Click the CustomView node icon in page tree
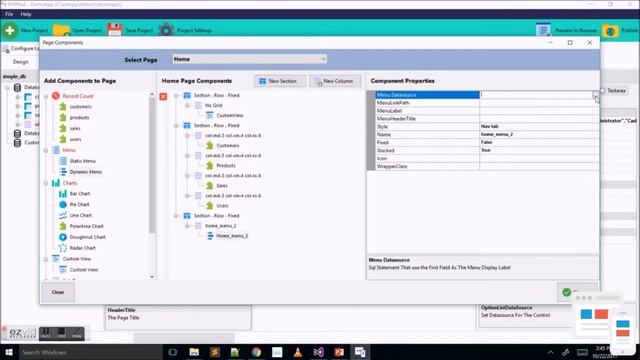The height and width of the screenshot is (360, 640). 210,115
